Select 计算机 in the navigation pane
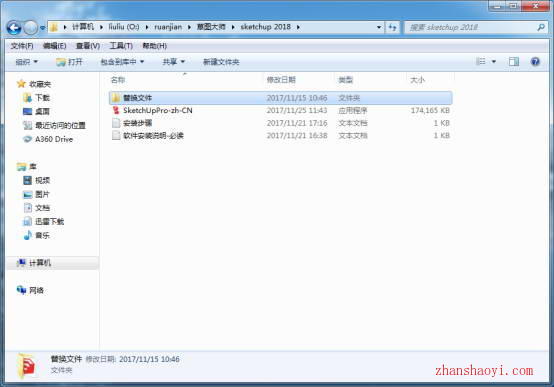 pyautogui.click(x=40, y=263)
